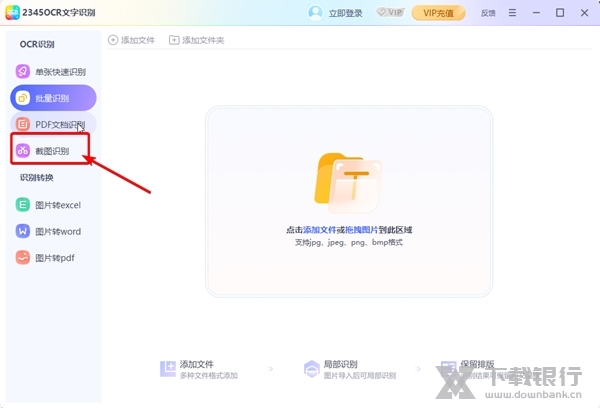Click the blue 添加文件 link in the drop area
The height and width of the screenshot is (408, 600).
(x=320, y=230)
